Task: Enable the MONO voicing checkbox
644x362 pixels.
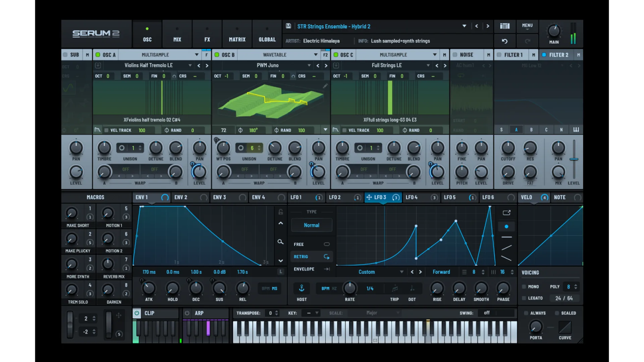Action: tap(525, 287)
